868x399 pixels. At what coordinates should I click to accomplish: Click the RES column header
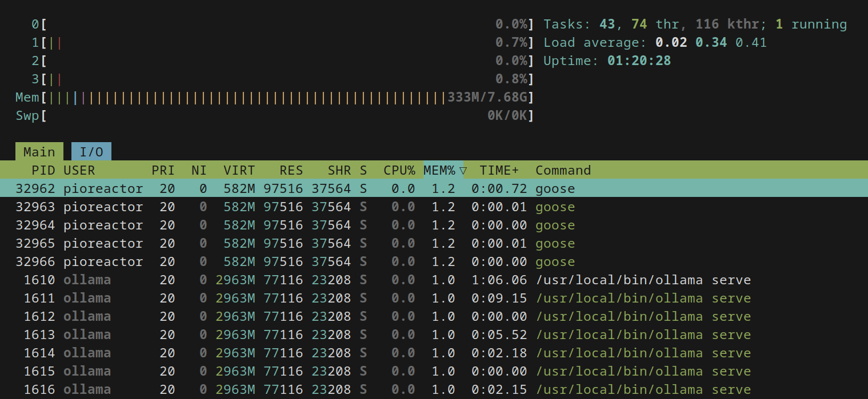(291, 170)
